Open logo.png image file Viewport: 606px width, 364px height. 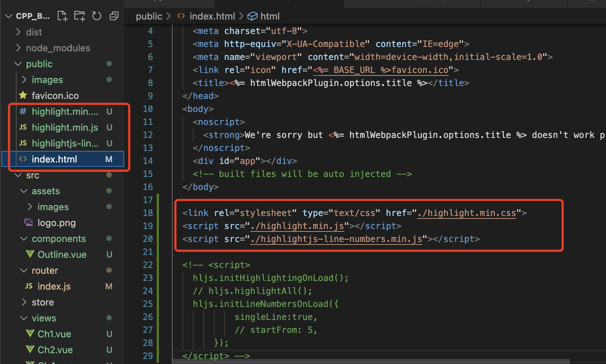tap(57, 223)
